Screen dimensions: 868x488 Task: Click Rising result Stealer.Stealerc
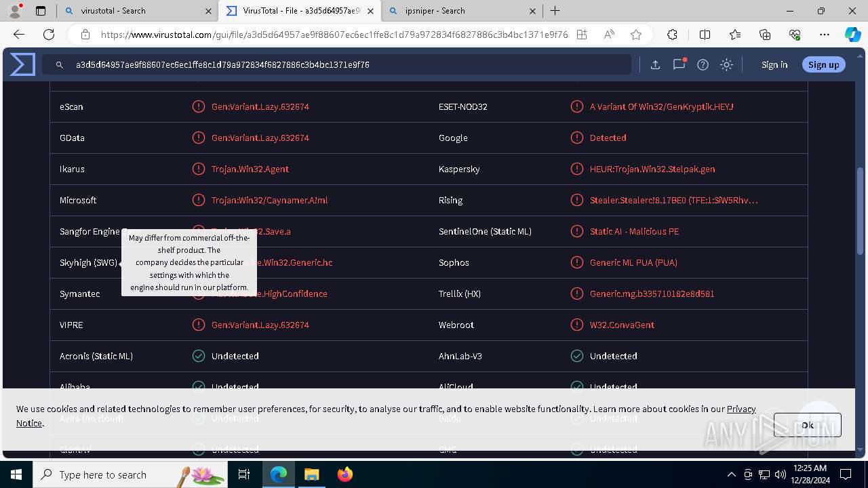(x=674, y=200)
